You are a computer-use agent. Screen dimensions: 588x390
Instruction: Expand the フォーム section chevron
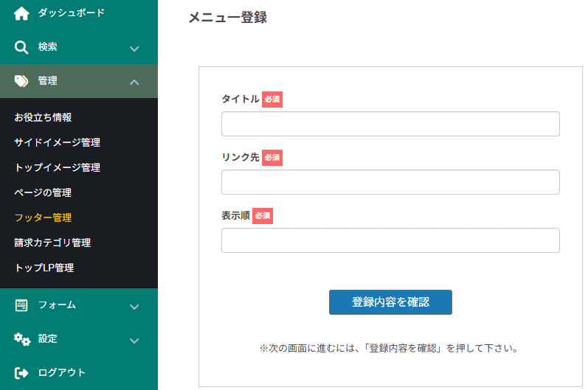pyautogui.click(x=134, y=307)
